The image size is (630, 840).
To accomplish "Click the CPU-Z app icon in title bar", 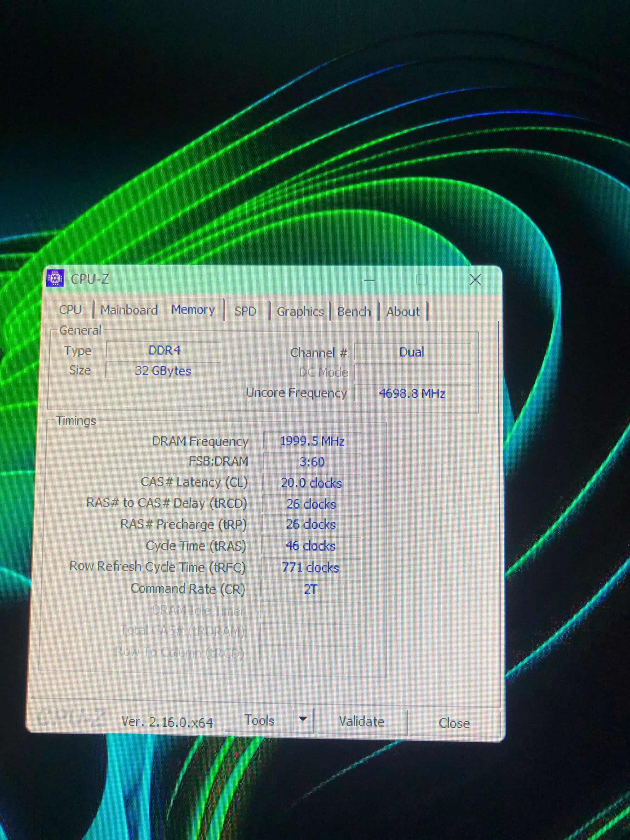I will coord(55,279).
